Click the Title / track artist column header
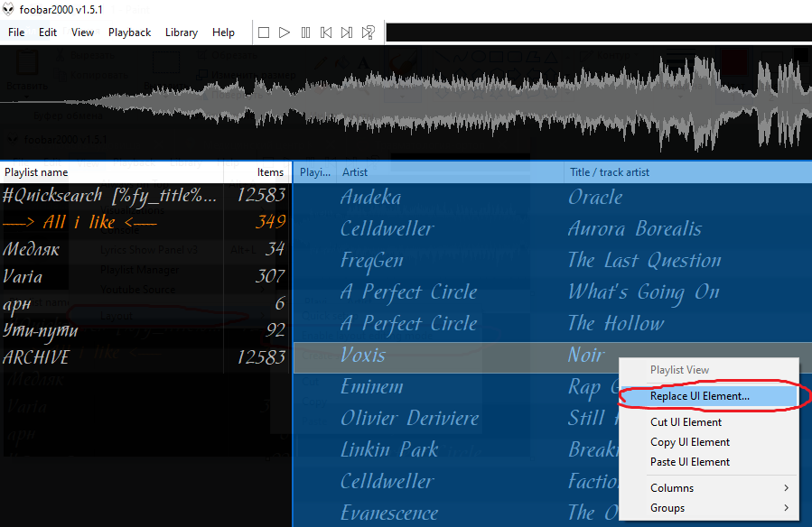 [688, 172]
